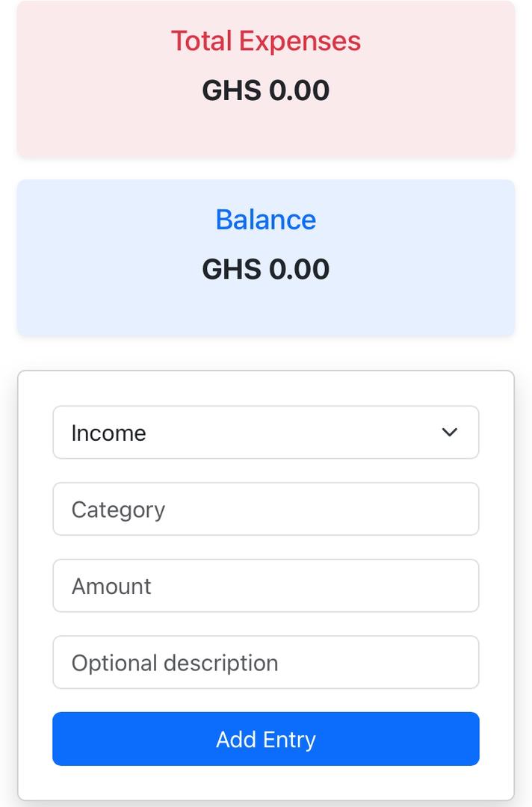
Task: Click the "Optional description" placeholder text
Action: click(175, 663)
